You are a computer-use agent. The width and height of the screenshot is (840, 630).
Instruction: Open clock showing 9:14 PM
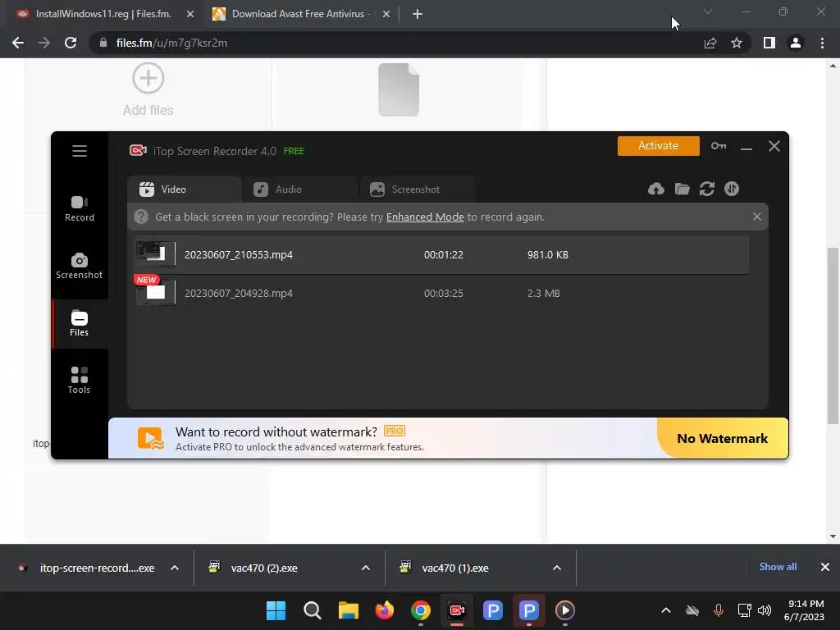click(x=804, y=610)
